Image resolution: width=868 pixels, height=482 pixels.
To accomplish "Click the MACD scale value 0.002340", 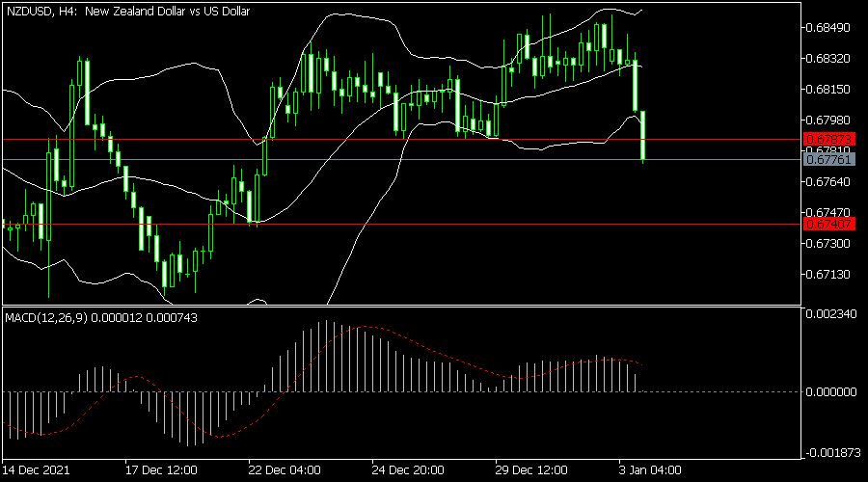I will [831, 313].
